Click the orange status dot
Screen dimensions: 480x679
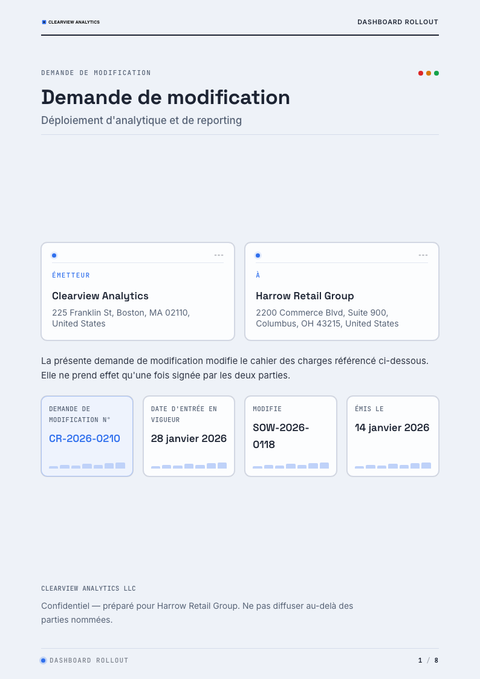pos(428,73)
